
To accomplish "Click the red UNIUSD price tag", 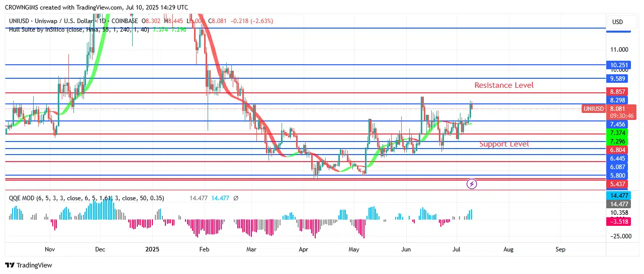I will [594, 108].
